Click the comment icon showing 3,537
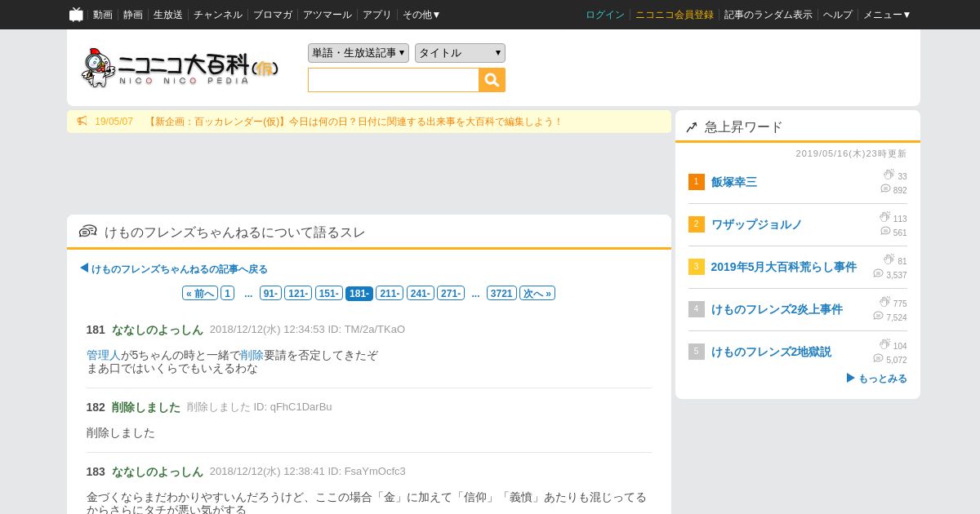Screen dimensions: 980x514 point(878,274)
